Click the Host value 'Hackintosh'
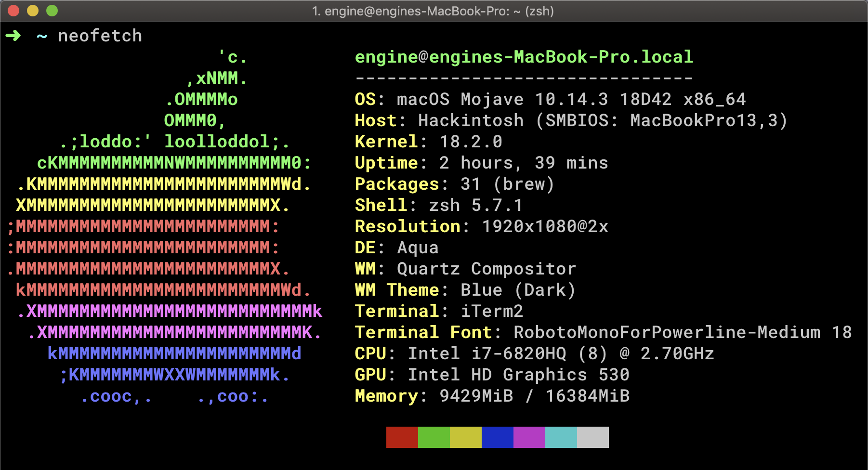This screenshot has height=470, width=868. pyautogui.click(x=471, y=120)
